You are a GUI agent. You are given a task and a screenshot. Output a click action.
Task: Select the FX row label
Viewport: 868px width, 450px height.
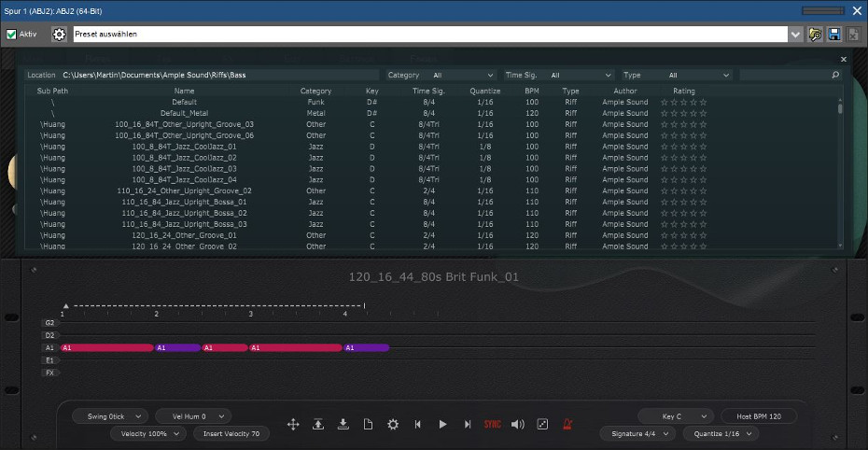point(49,373)
